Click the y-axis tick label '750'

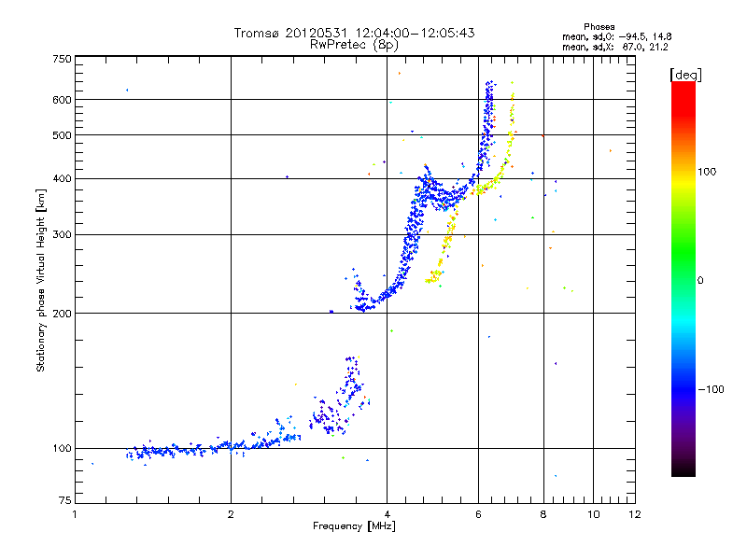click(62, 59)
